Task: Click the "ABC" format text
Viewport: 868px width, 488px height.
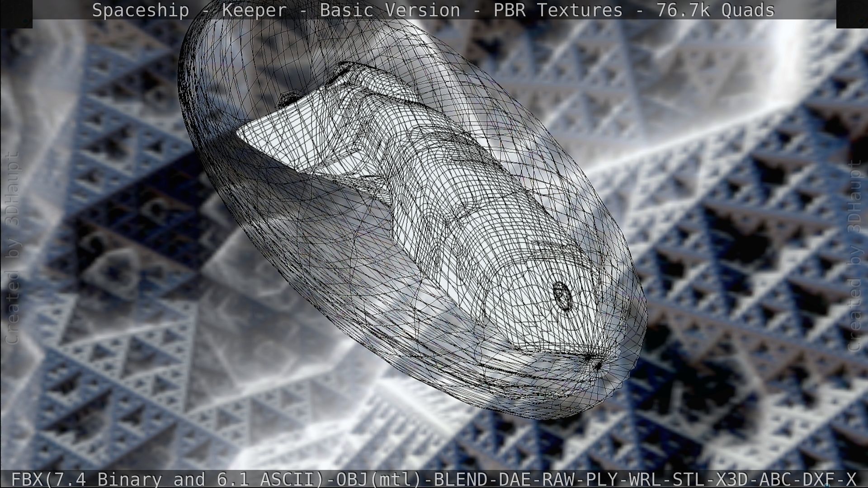Action: tap(775, 479)
